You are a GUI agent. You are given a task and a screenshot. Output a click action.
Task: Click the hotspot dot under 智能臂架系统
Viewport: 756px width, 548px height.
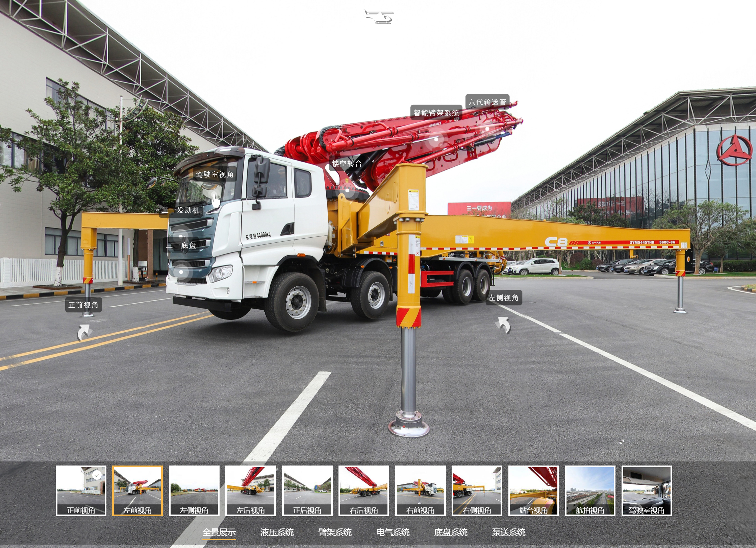tap(436, 139)
